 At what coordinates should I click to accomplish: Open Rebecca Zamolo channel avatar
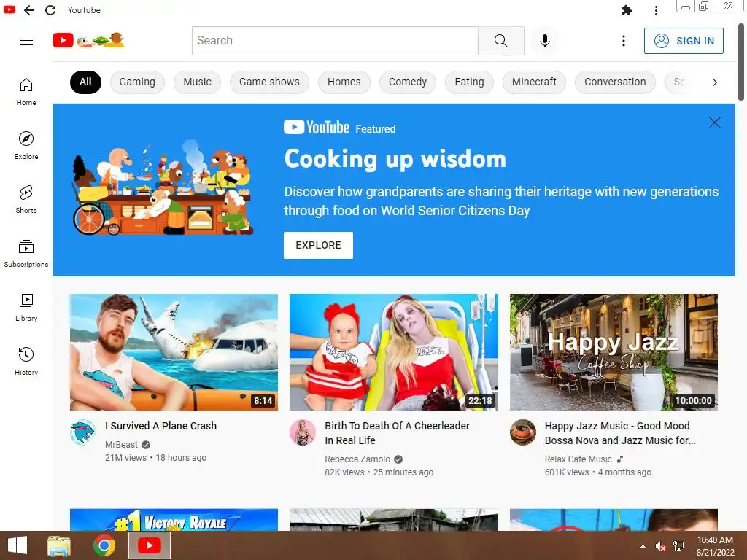pos(303,432)
